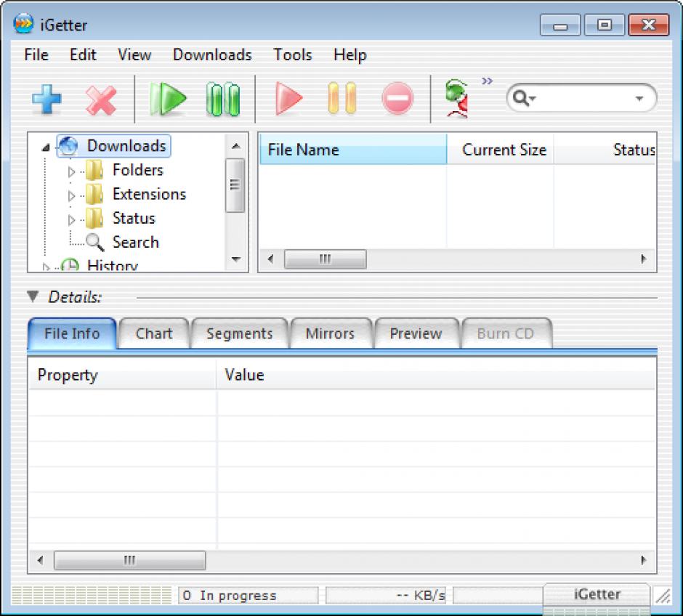Collapse the Downloads tree node arrow
This screenshot has height=616, width=683.
[x=47, y=147]
